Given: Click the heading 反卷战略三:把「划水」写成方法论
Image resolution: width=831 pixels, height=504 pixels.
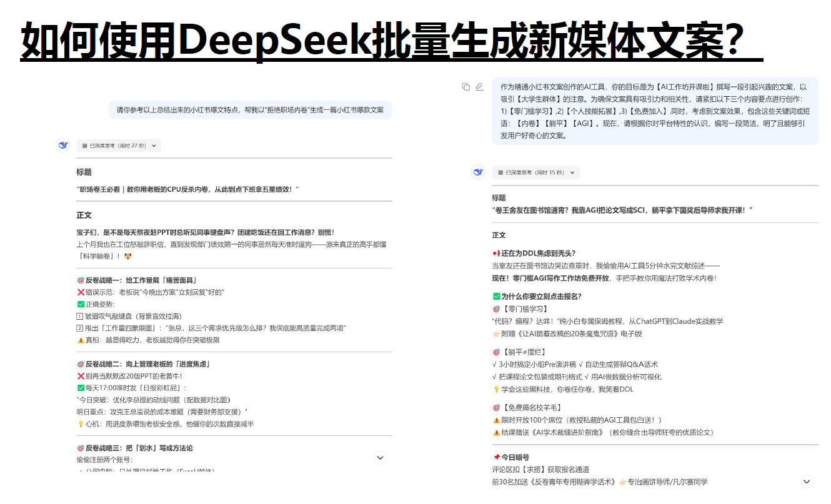Looking at the screenshot, I should [134, 448].
